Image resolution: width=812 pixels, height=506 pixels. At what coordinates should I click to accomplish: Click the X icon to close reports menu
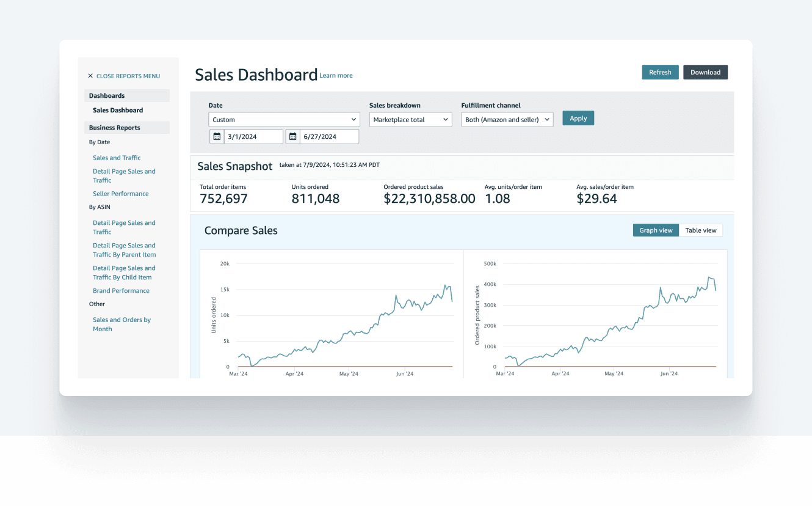[x=90, y=76]
